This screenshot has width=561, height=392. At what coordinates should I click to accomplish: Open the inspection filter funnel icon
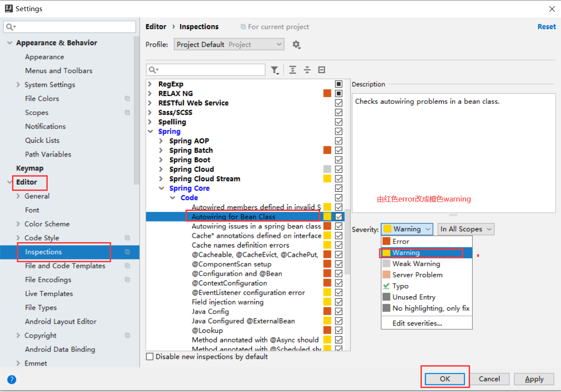(x=275, y=70)
